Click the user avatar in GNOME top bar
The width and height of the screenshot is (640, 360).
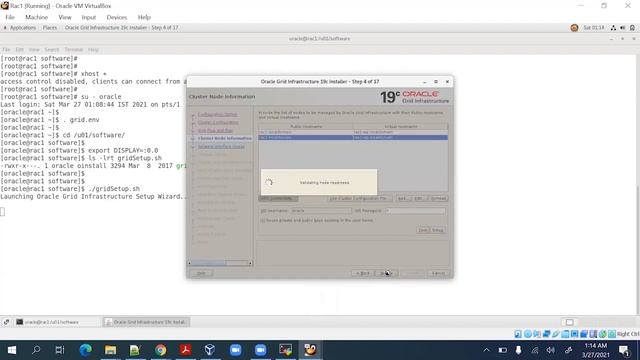tap(574, 28)
